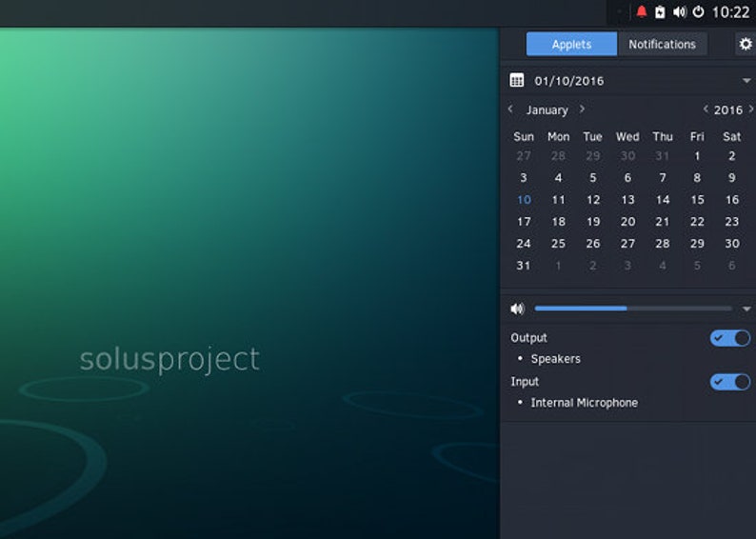Screen dimensions: 756x539
Task: Adjust the volume slider track
Action: pyautogui.click(x=633, y=309)
